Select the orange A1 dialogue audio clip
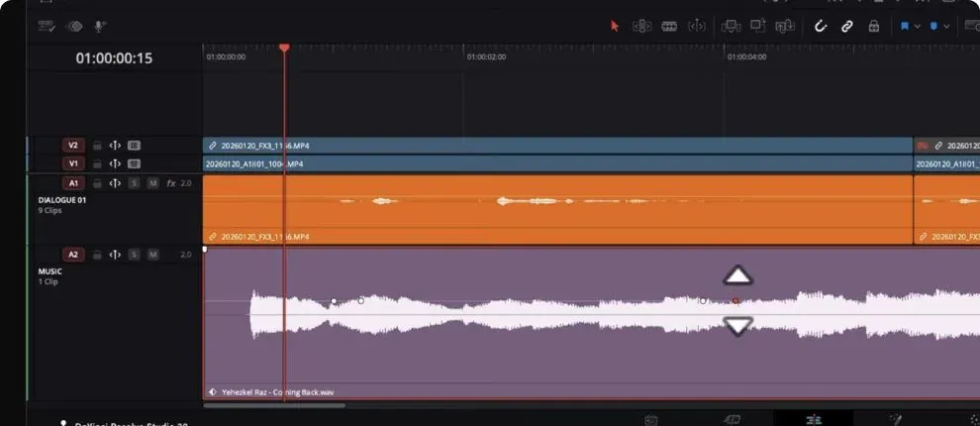The width and height of the screenshot is (980, 426). tap(558, 210)
